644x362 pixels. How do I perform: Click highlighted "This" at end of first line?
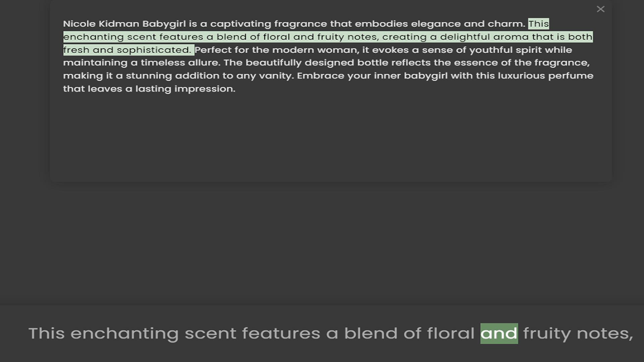pos(538,24)
